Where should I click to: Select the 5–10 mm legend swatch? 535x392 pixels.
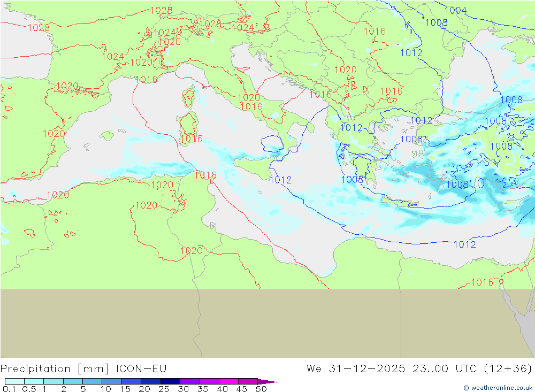(92, 381)
